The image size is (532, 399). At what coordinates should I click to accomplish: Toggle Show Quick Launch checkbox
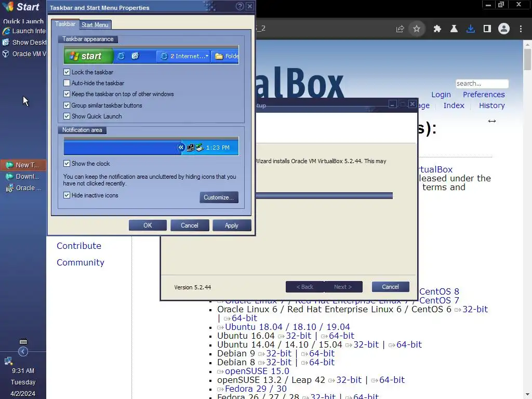[x=67, y=116]
